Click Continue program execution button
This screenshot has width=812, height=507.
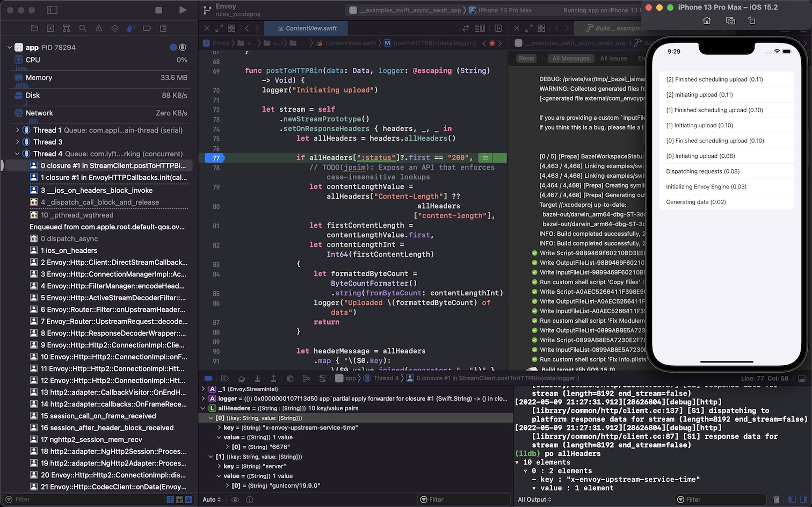tap(225, 378)
